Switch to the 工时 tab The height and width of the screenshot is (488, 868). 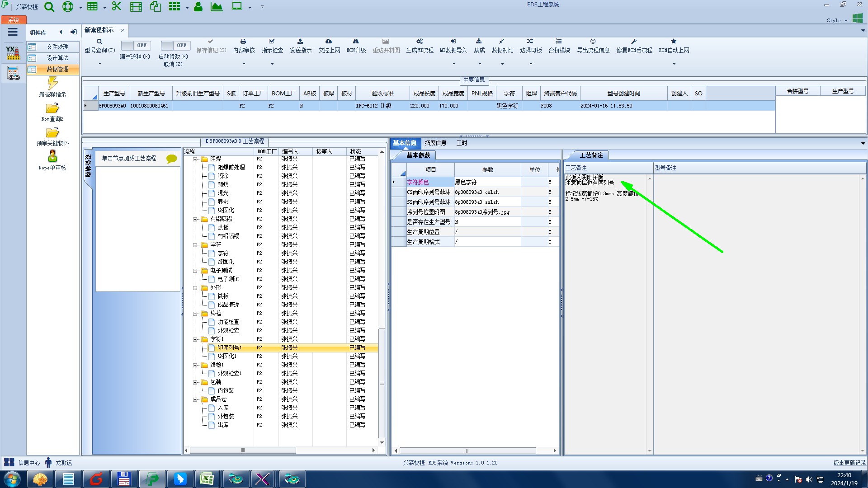pyautogui.click(x=462, y=143)
